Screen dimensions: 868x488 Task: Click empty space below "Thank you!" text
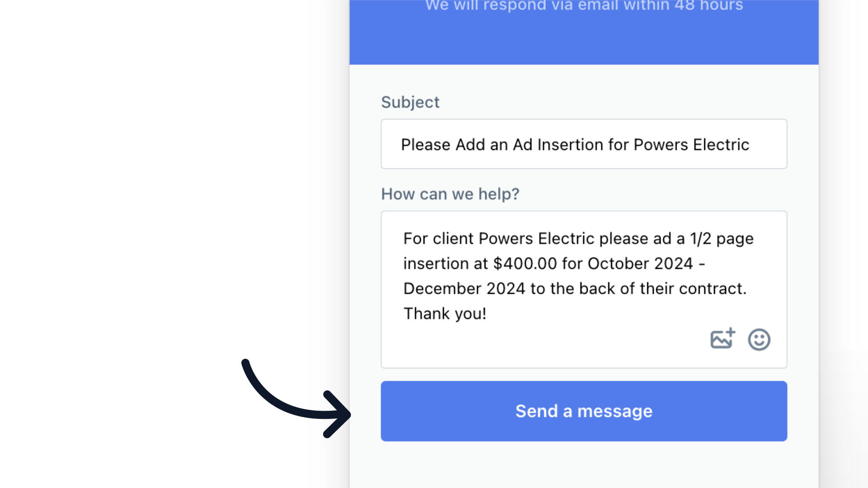542,346
